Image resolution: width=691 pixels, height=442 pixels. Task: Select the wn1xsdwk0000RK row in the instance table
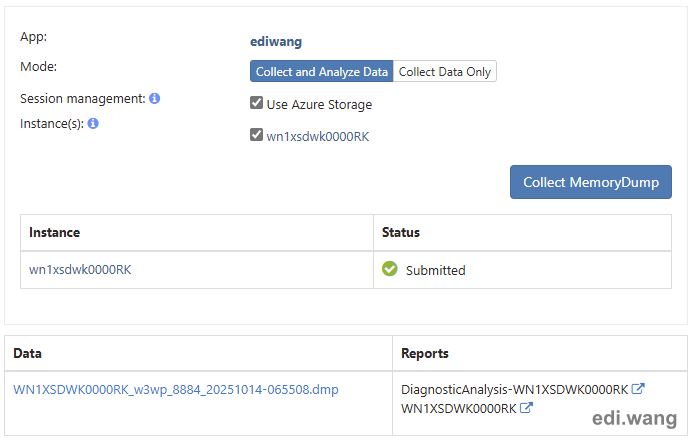point(80,270)
